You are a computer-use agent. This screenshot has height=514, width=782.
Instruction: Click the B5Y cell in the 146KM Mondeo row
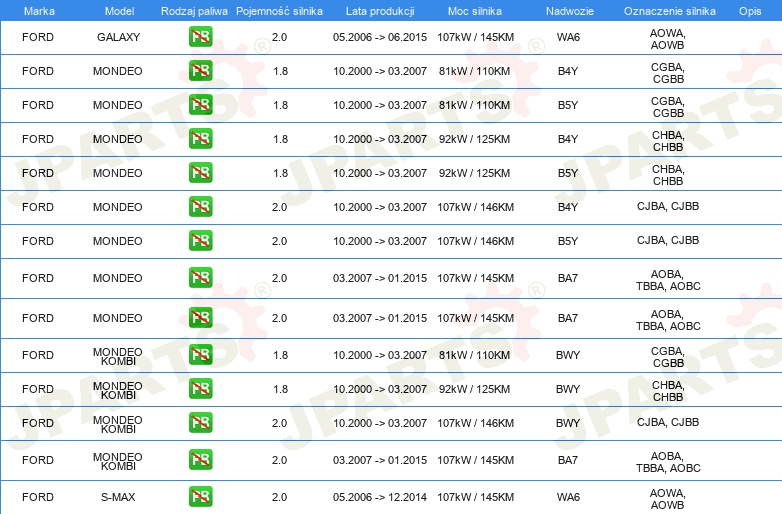click(x=568, y=240)
